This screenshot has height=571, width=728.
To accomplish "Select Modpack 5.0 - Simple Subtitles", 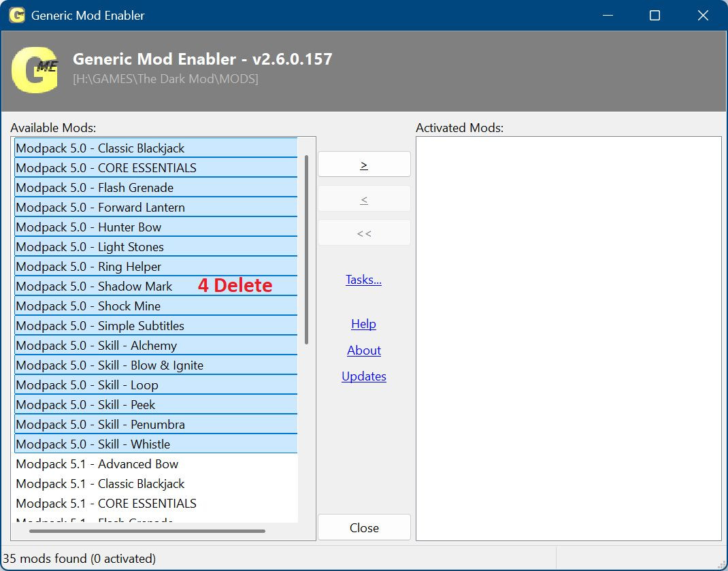I will point(156,326).
